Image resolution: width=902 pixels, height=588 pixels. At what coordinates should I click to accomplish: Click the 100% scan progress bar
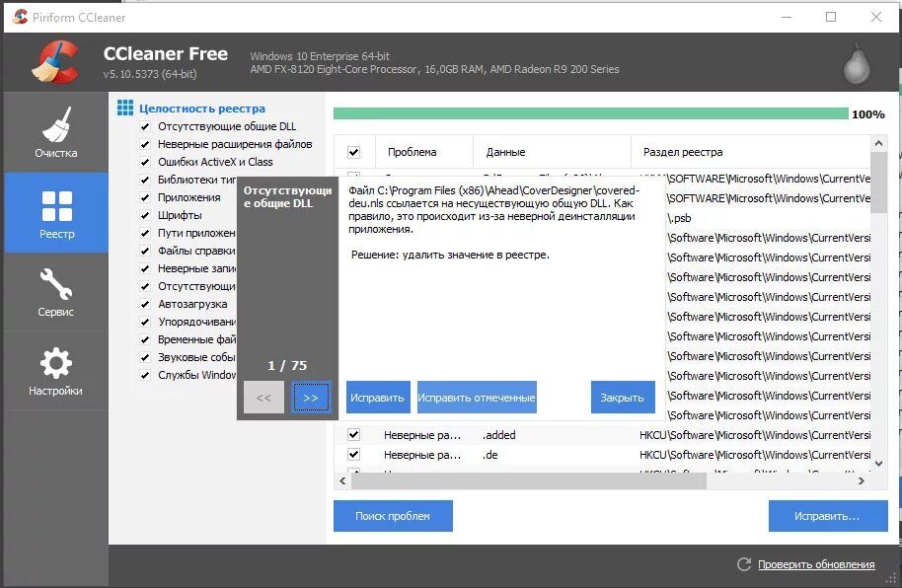click(590, 113)
